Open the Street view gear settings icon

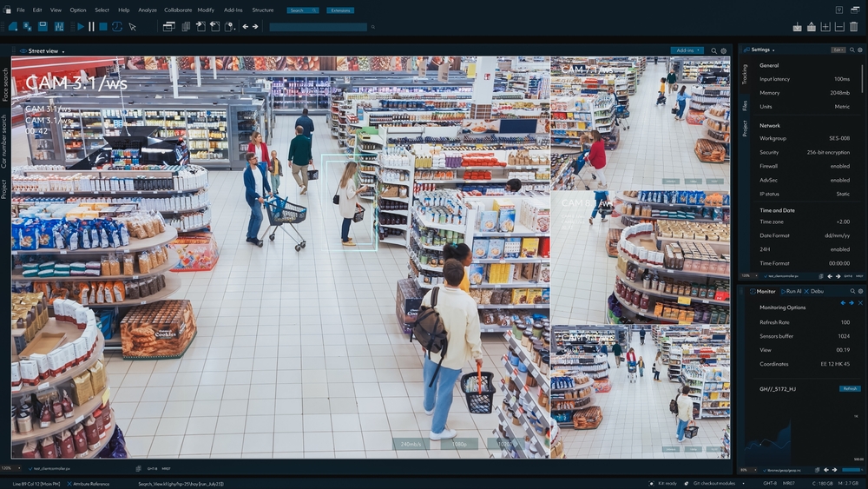(x=724, y=51)
